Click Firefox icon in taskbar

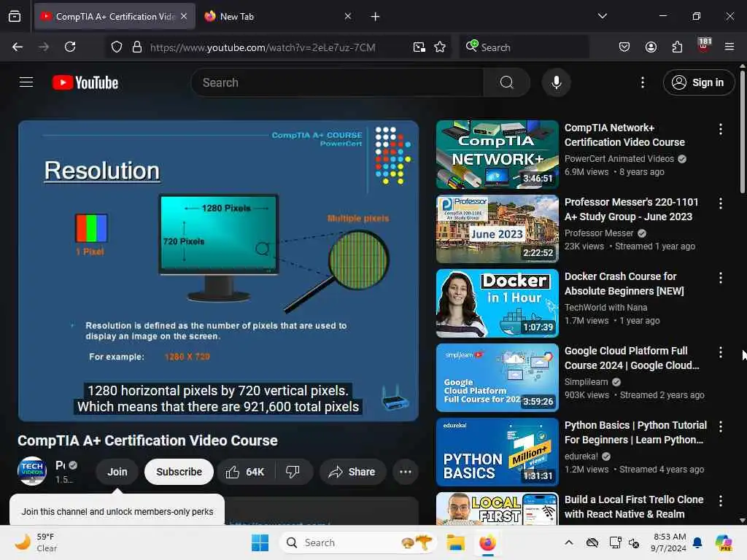tap(487, 542)
